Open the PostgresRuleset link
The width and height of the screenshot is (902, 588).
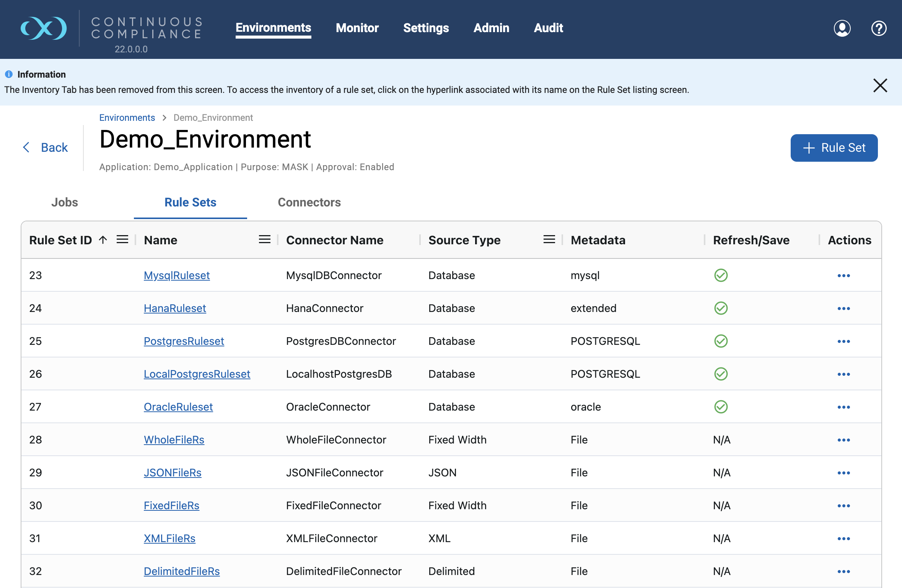pyautogui.click(x=184, y=341)
